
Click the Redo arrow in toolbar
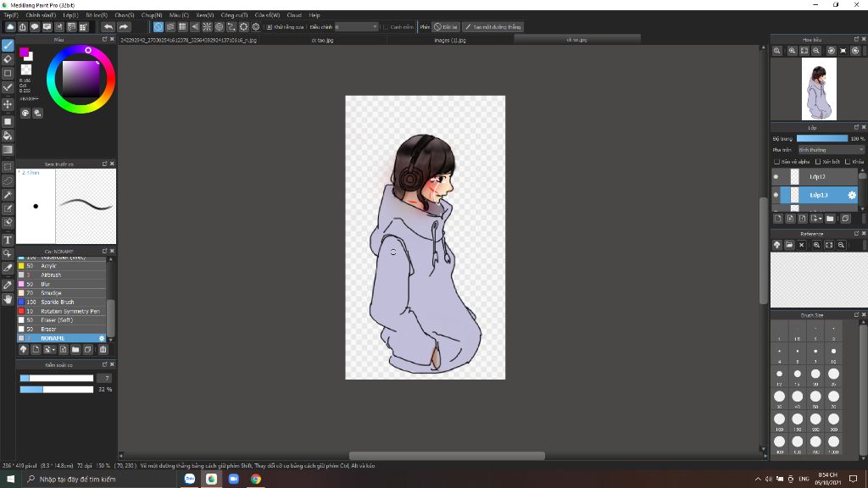(x=124, y=27)
